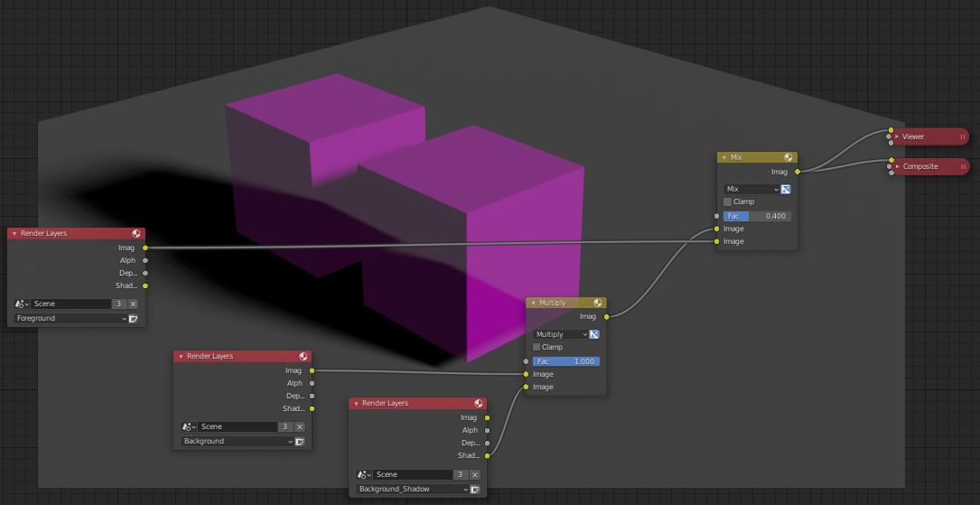Click the Shad output socket of Background_Shadow node
The image size is (980, 505).
coord(487,455)
